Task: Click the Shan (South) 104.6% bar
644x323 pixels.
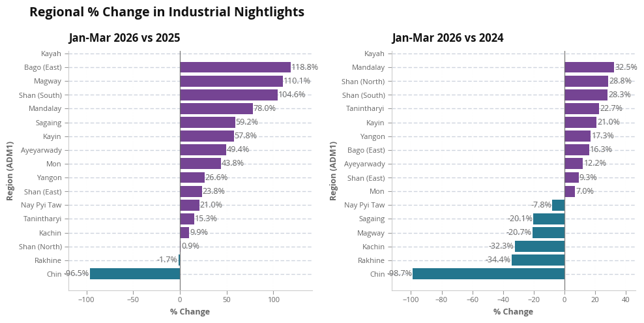Action: 228,95
